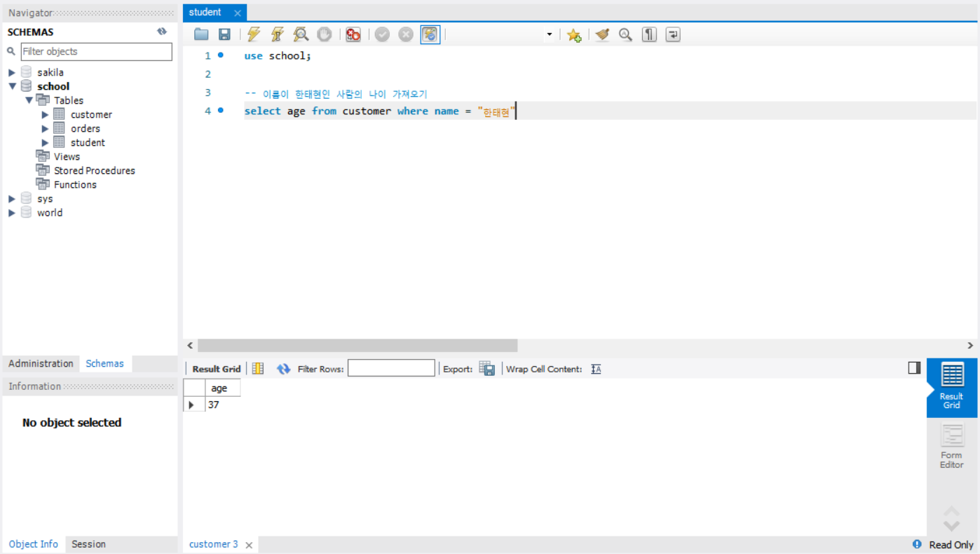980x554 pixels.
Task: Execute the statement under cursor (lightning with cursor)
Action: (278, 34)
